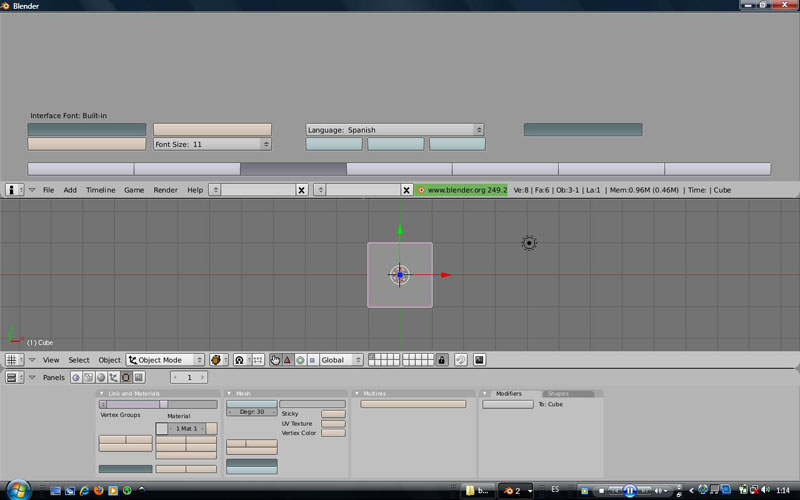Enable the rotate manipulator green circle

click(x=301, y=360)
